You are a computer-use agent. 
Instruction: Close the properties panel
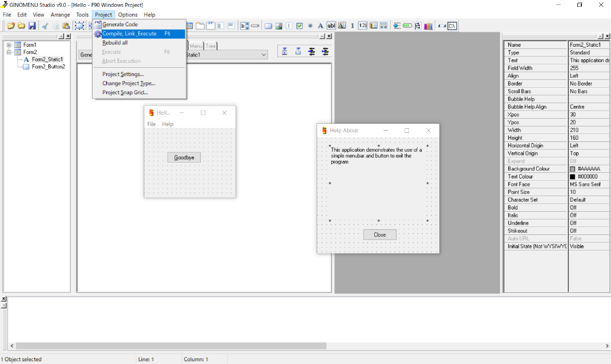click(607, 37)
